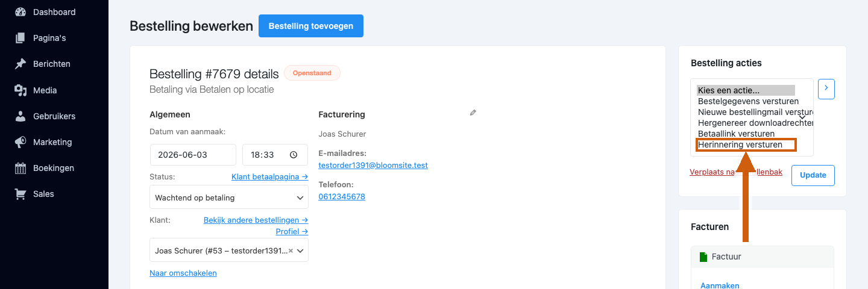Open the Marketing megaphone icon

click(20, 142)
